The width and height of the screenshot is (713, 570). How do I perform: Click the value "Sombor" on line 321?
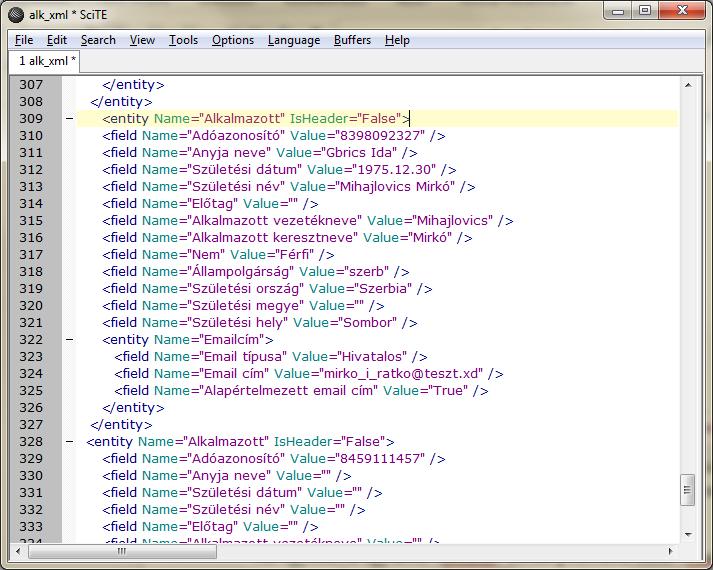click(367, 323)
